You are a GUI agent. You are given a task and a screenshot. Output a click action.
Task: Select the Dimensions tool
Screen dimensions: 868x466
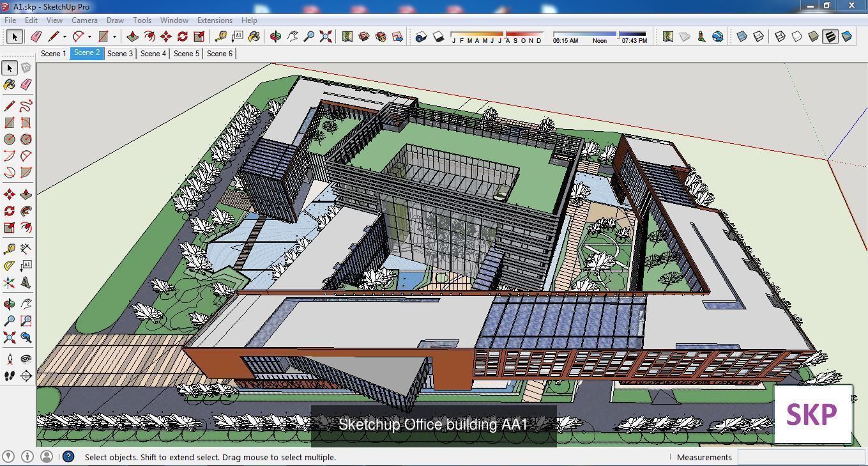[x=26, y=249]
